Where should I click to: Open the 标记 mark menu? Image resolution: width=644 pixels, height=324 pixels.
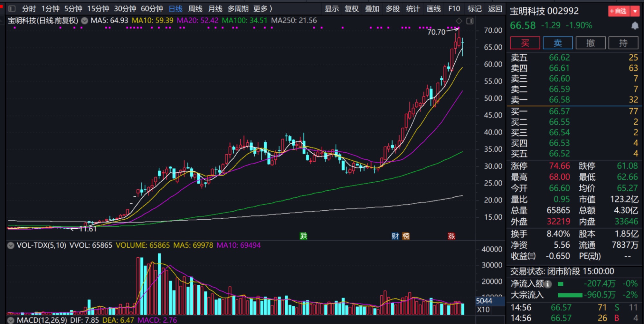click(x=475, y=9)
